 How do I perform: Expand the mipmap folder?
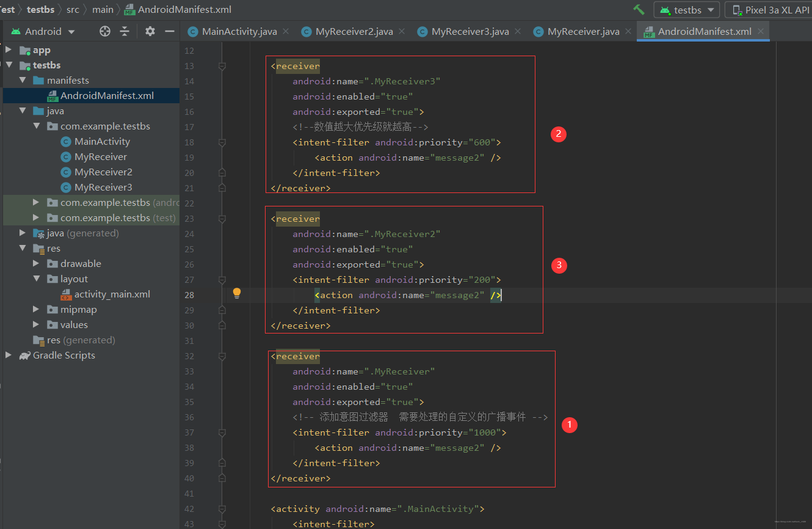click(37, 309)
